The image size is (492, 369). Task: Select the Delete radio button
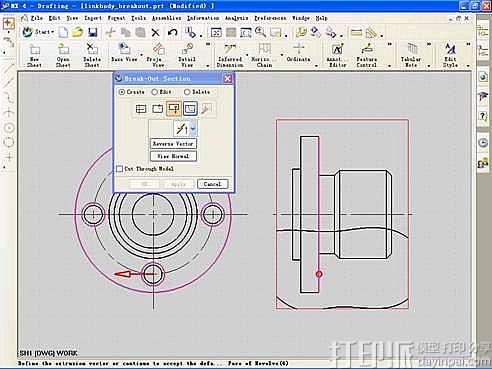[197, 92]
